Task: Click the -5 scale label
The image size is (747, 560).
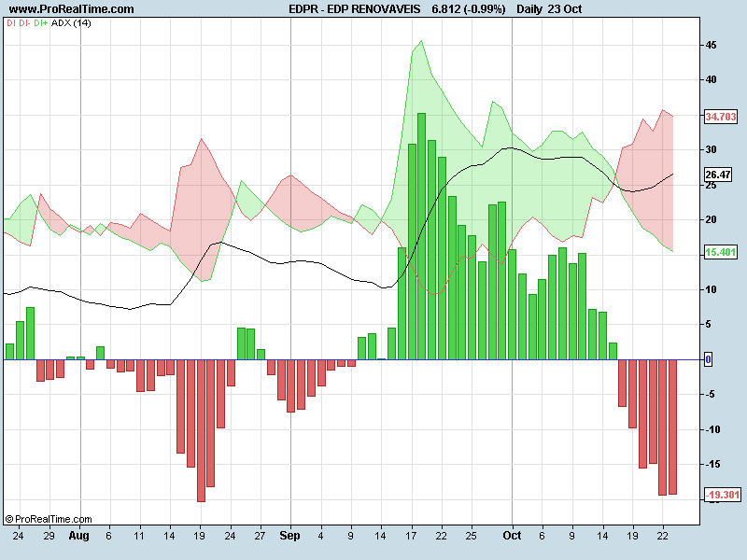Action: pos(710,394)
